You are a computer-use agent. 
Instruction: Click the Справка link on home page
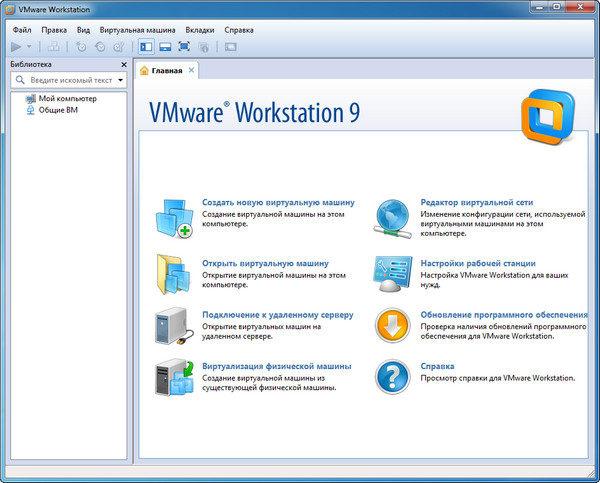coord(437,366)
